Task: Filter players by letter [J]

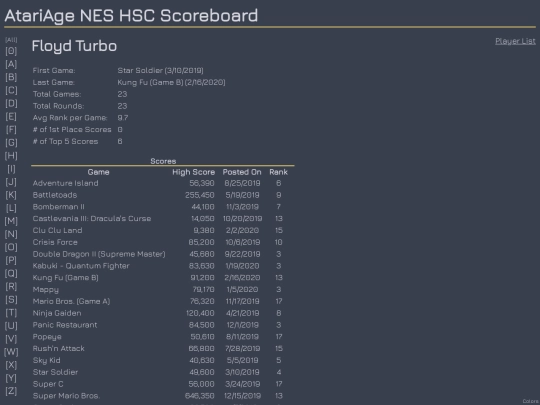Action: coord(11,182)
